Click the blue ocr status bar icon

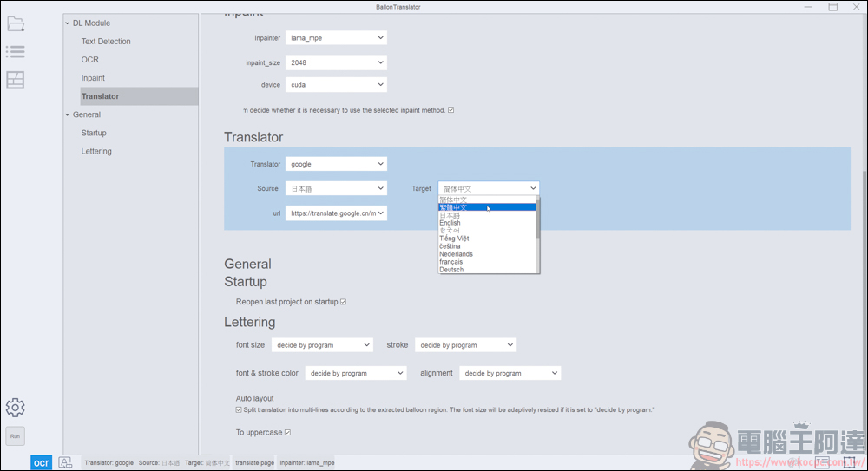point(42,463)
